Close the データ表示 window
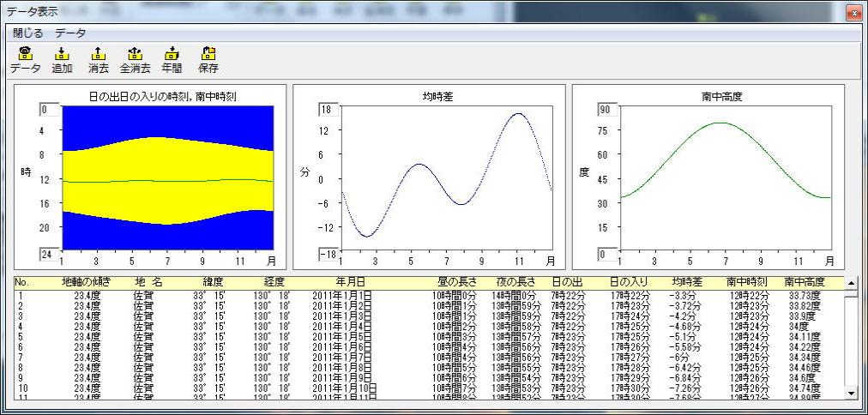The width and height of the screenshot is (868, 415). pos(853,12)
